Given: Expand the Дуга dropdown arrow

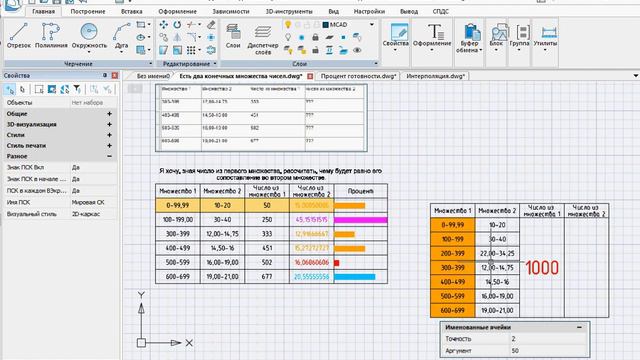Looking at the screenshot, I should pyautogui.click(x=122, y=52).
